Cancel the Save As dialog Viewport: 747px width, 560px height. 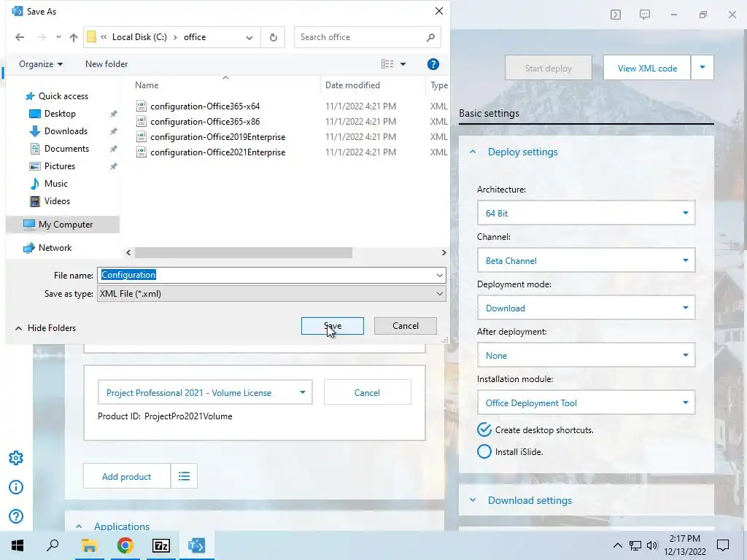[x=406, y=326]
